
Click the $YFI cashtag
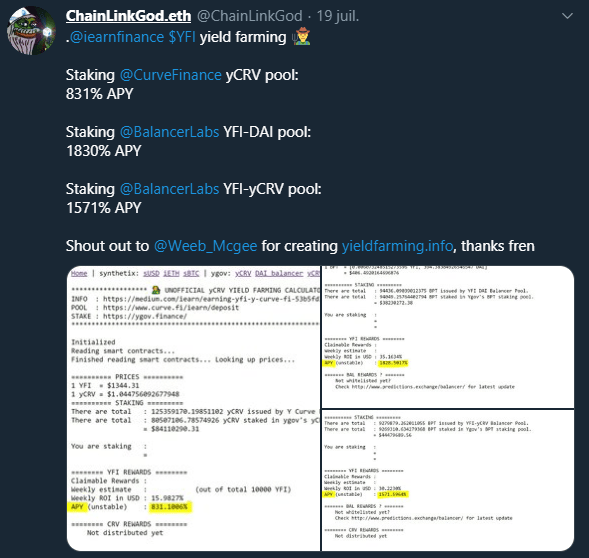coord(182,37)
